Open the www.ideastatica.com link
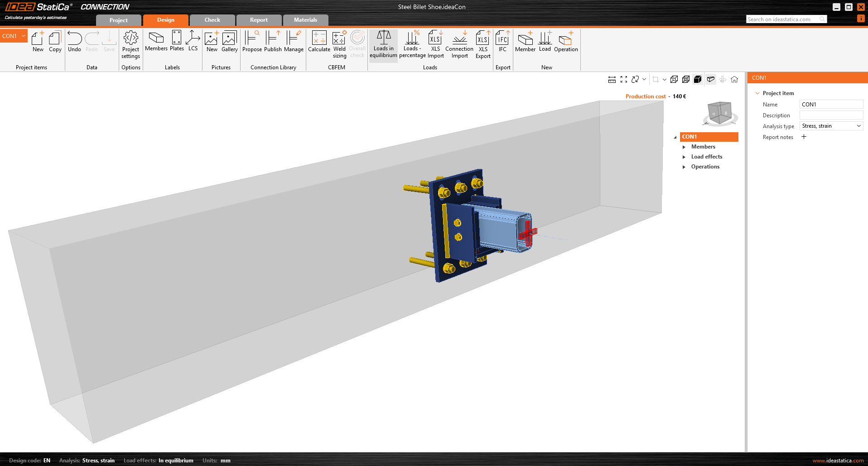Screen dimensions: 868x466 pos(838,461)
